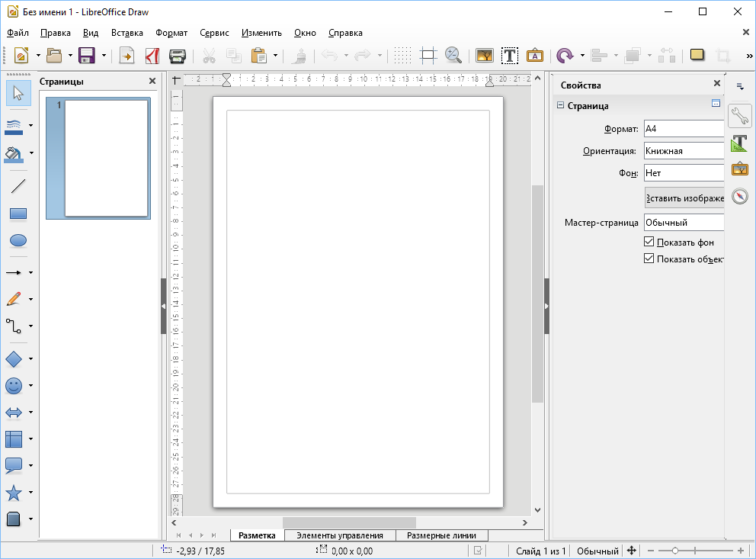Collapse the Страница properties section
Screen dimensions: 756x559
click(560, 105)
